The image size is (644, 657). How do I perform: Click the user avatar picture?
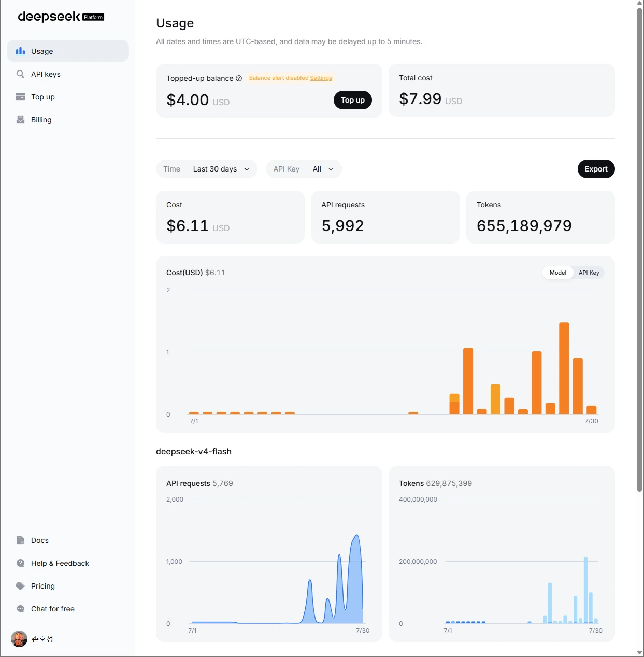(x=19, y=639)
